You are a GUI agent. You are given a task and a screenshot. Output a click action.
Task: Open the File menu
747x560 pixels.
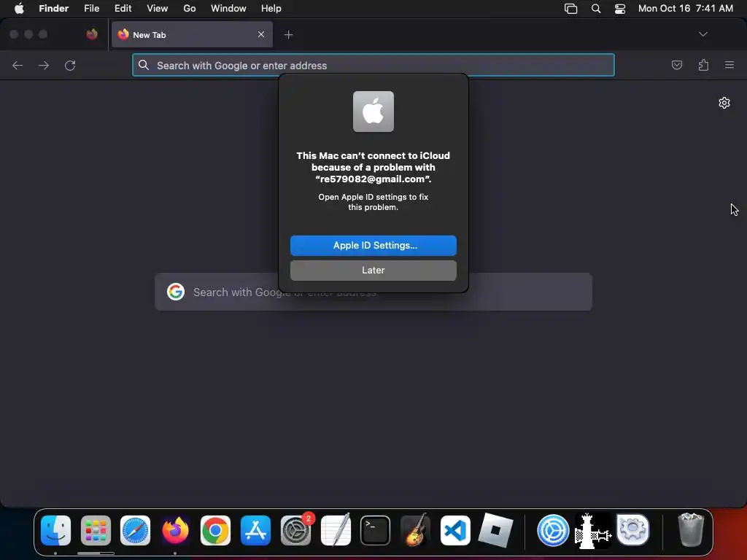coord(91,8)
